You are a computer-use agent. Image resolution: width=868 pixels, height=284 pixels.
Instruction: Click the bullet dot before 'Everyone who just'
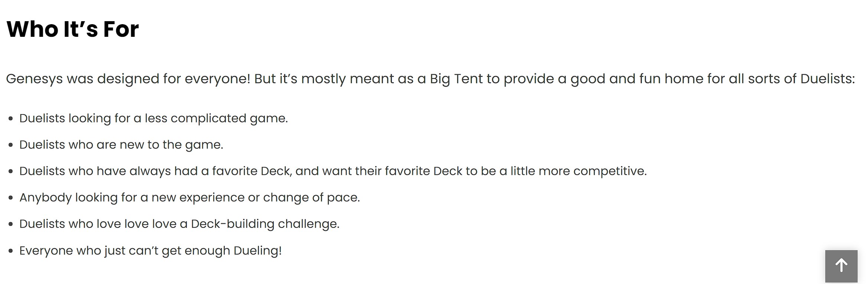point(11,251)
